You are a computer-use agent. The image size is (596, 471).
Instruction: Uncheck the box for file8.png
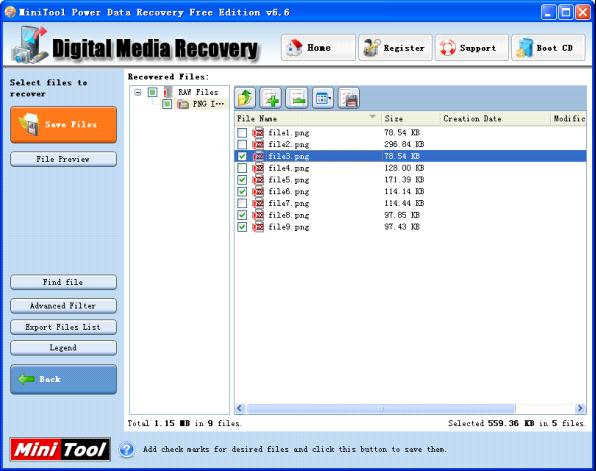point(242,215)
